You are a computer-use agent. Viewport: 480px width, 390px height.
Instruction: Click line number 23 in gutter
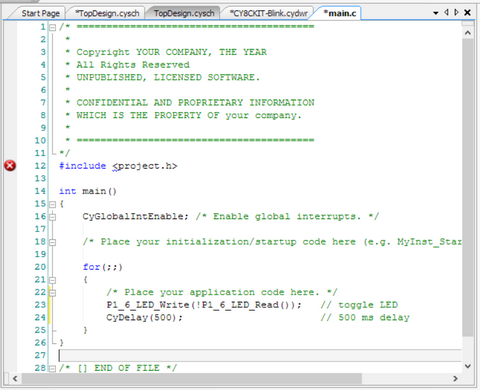pos(40,305)
